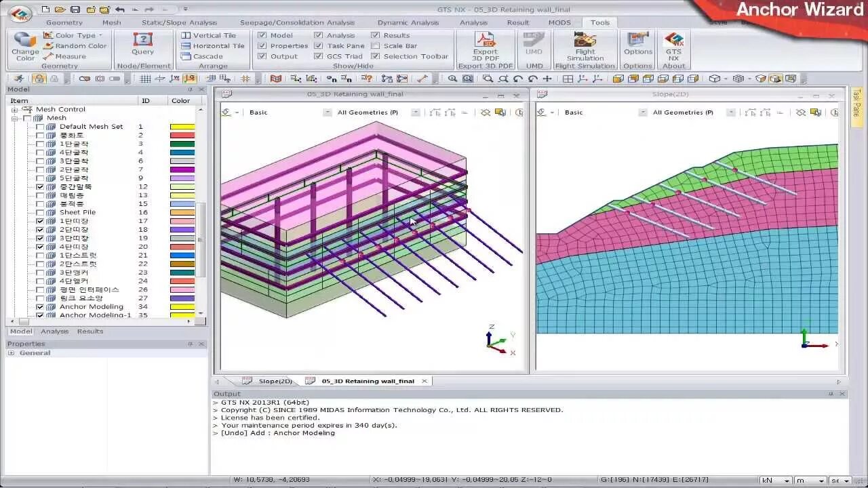
Task: Arrange windows with Cascade
Action: click(x=202, y=56)
